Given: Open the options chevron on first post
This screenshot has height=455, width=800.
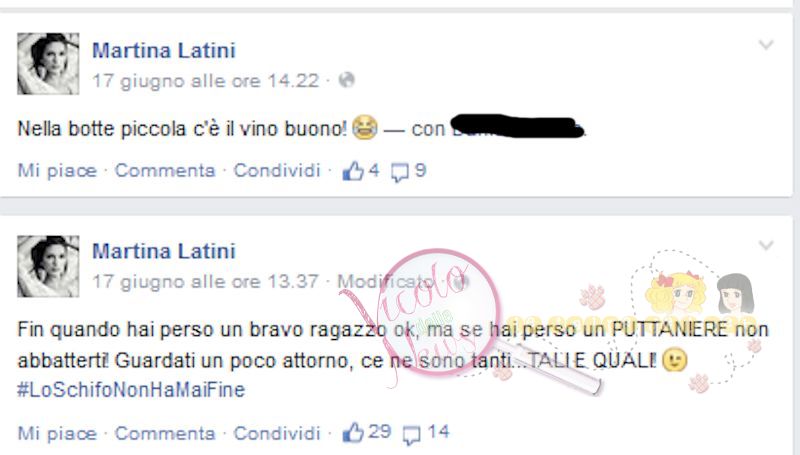Looking at the screenshot, I should tap(766, 45).
